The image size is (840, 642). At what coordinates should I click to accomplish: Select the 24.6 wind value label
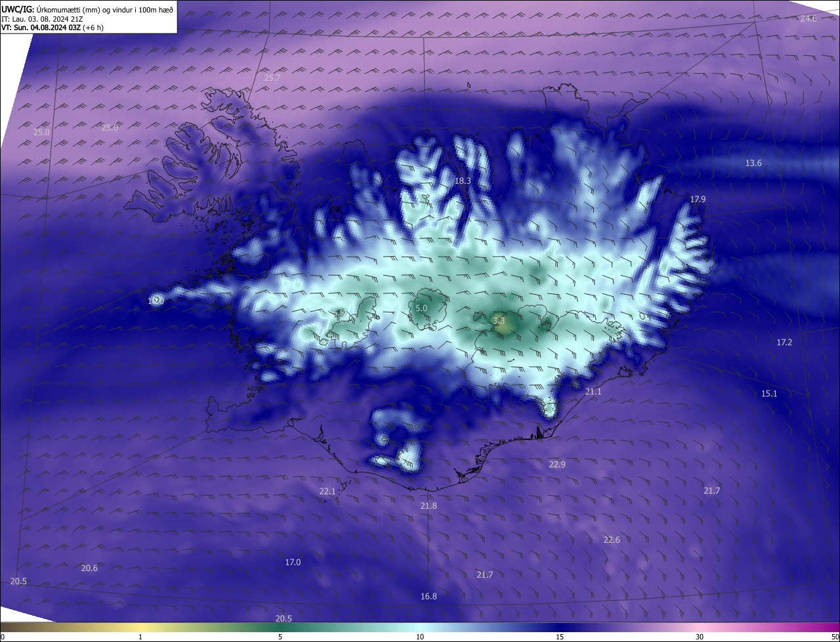click(808, 18)
